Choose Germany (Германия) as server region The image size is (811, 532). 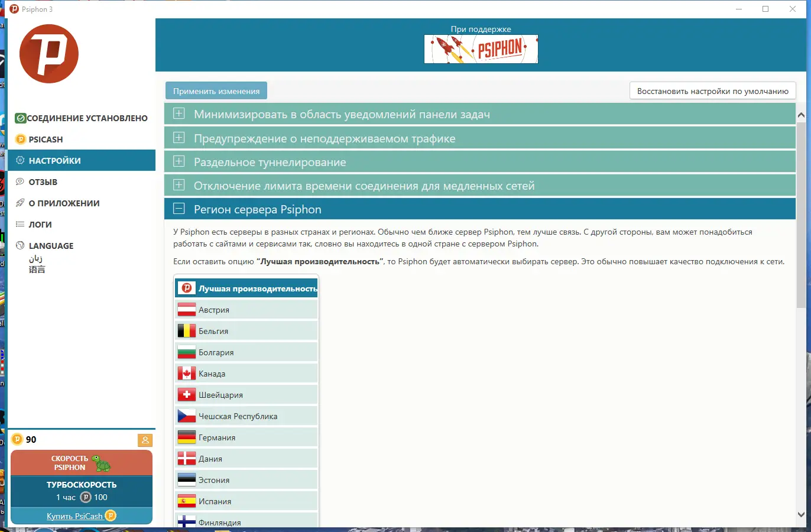click(246, 437)
